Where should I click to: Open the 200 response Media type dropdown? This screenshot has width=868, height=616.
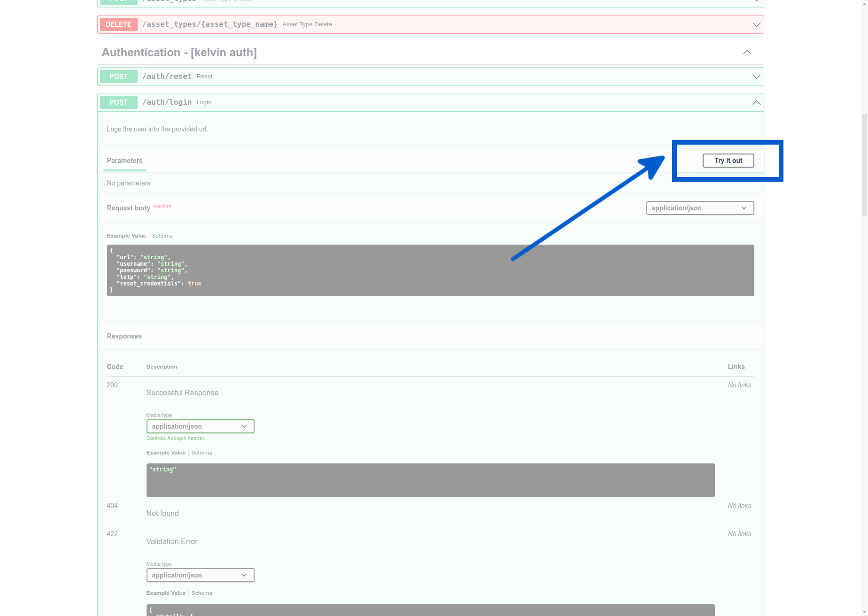[x=200, y=426]
